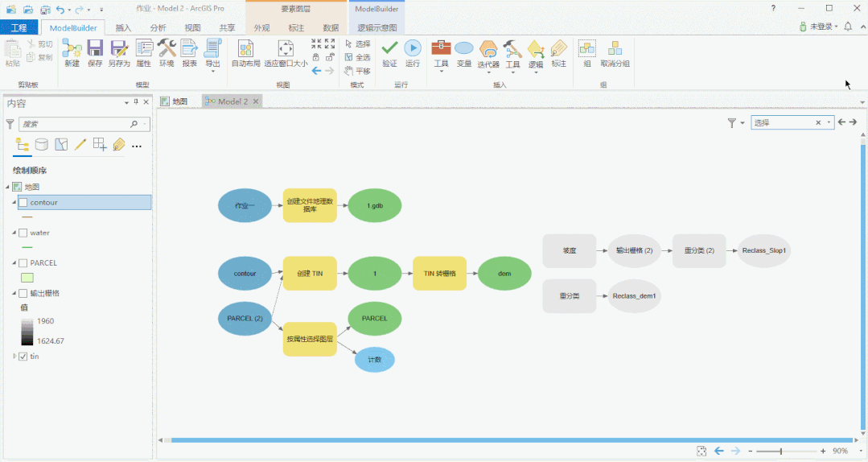Activate the 选择 select mode tool
Viewport: 868px width, 462px height.
click(x=357, y=43)
